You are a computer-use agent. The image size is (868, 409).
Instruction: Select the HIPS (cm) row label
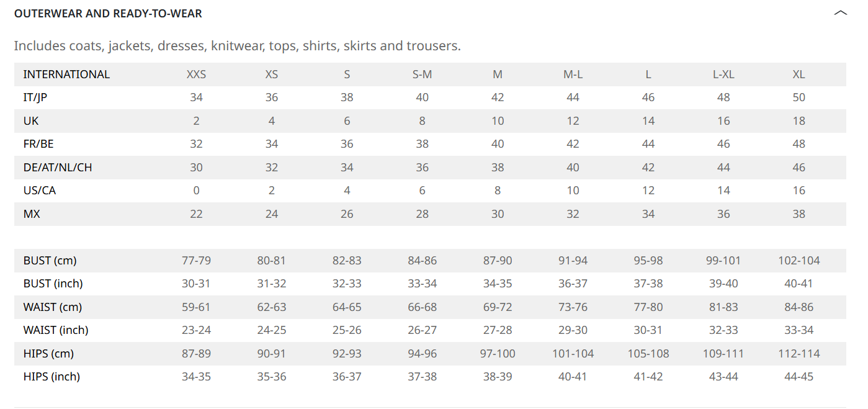pos(48,354)
